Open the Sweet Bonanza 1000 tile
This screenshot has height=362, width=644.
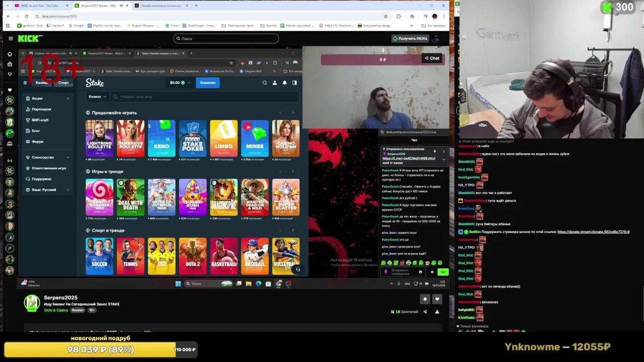(x=99, y=197)
